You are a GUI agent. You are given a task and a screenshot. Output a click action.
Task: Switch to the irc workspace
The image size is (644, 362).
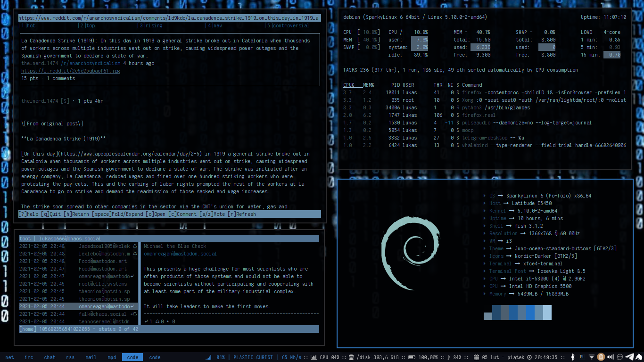click(x=29, y=357)
